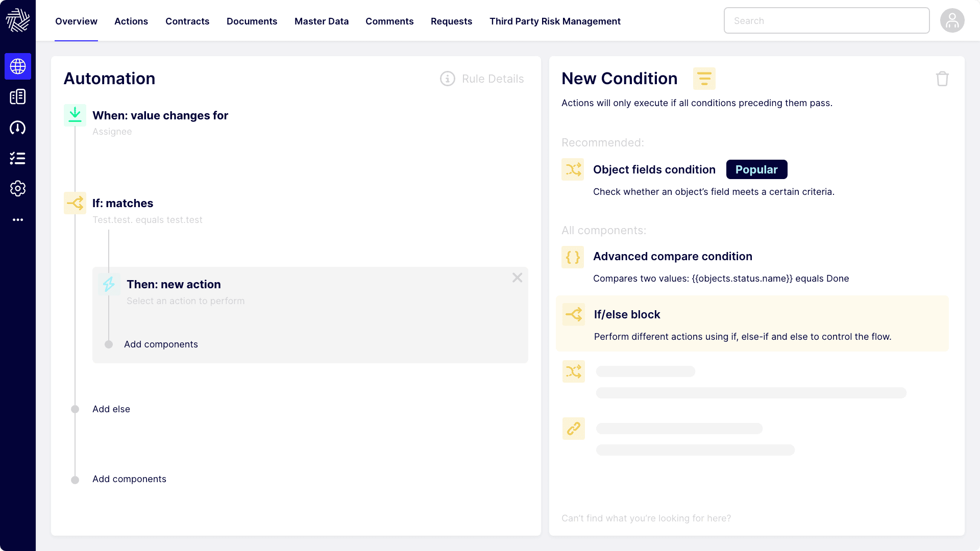Open settings via the gear sidebar icon

click(18, 188)
